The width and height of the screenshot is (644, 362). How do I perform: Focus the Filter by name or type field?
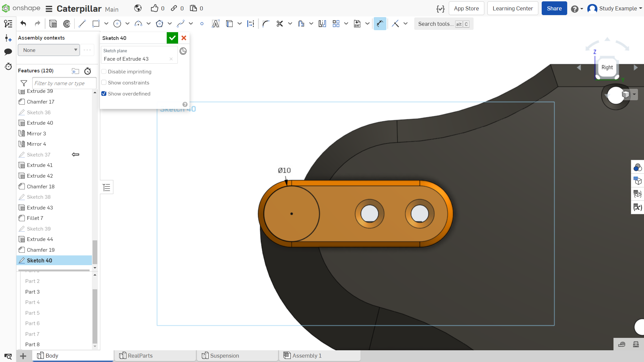64,83
